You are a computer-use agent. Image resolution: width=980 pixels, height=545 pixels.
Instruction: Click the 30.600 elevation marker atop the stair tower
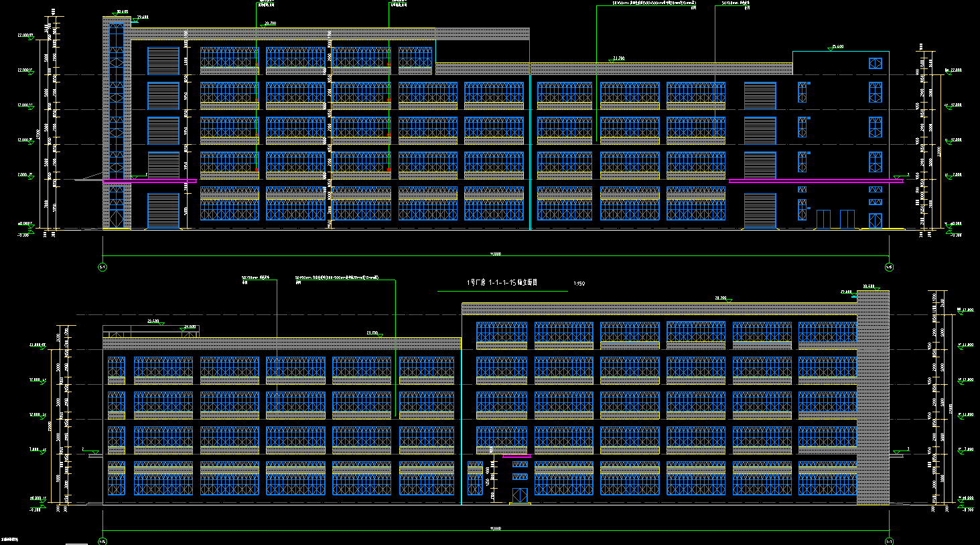122,12
